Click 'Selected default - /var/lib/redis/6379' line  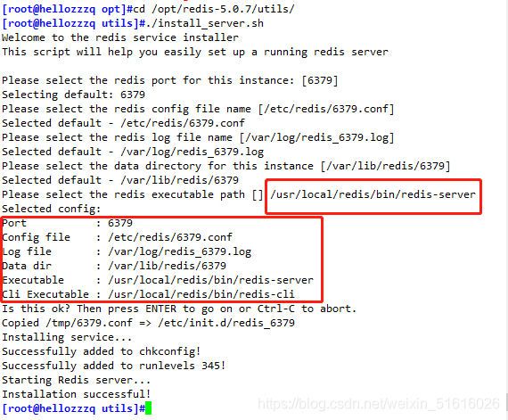pos(120,180)
